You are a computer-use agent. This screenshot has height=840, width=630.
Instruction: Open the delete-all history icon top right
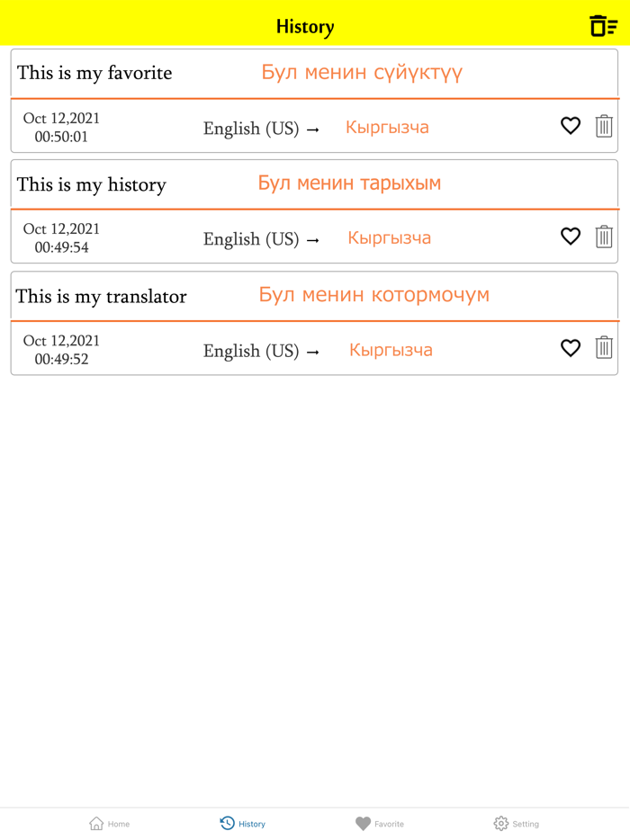click(602, 24)
